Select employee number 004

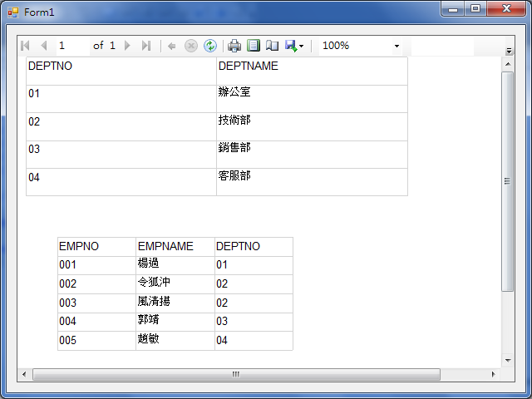[96, 322]
